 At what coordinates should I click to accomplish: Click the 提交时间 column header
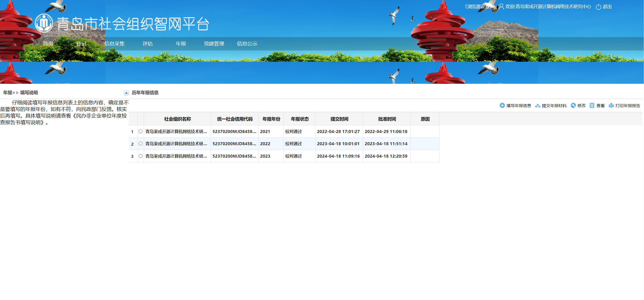[339, 119]
